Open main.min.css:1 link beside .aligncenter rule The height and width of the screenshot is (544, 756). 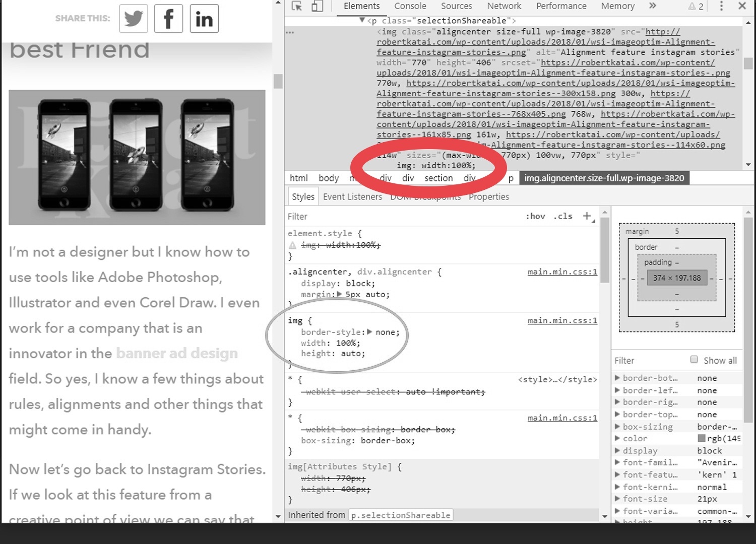point(562,272)
